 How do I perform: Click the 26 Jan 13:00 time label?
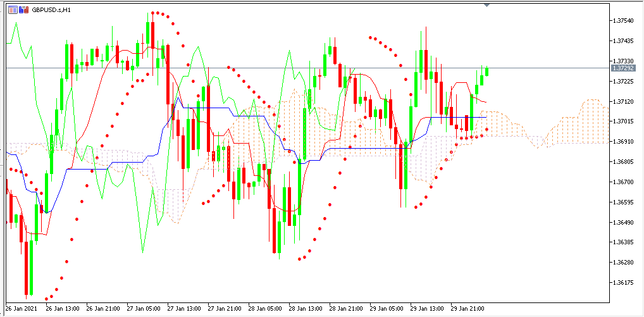(63, 308)
